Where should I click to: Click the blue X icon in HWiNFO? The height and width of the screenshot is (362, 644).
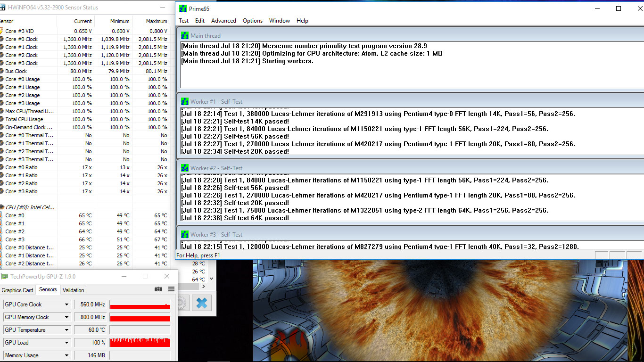pos(202,303)
